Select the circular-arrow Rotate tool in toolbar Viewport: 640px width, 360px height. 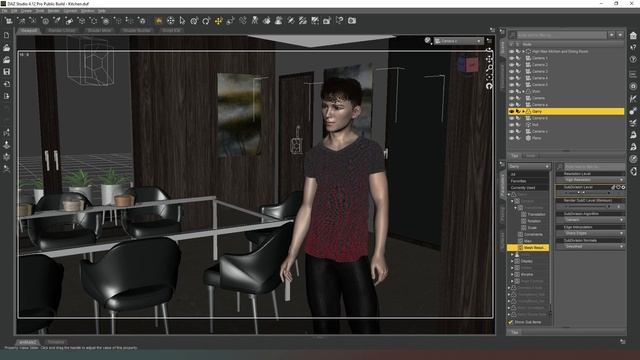(x=206, y=20)
